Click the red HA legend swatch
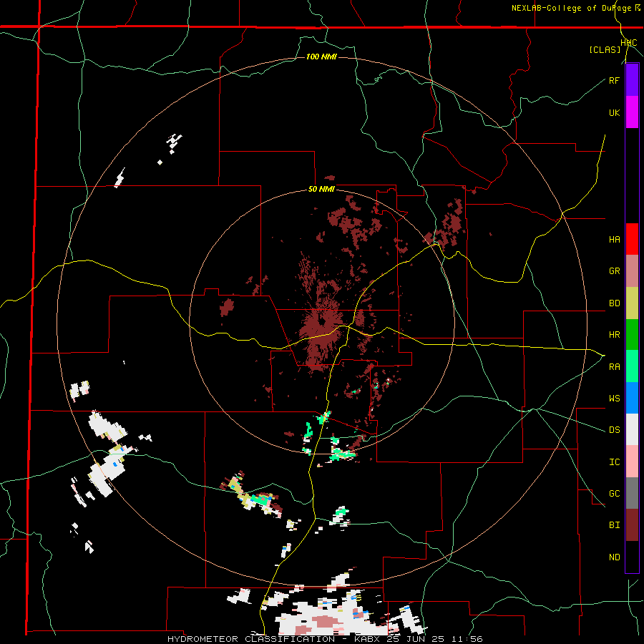The height and width of the screenshot is (644, 644). 632,239
